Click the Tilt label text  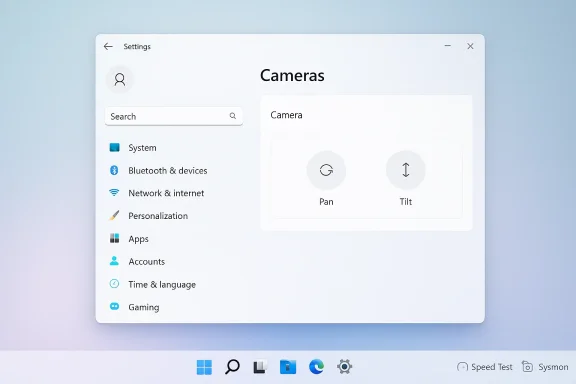coord(406,202)
